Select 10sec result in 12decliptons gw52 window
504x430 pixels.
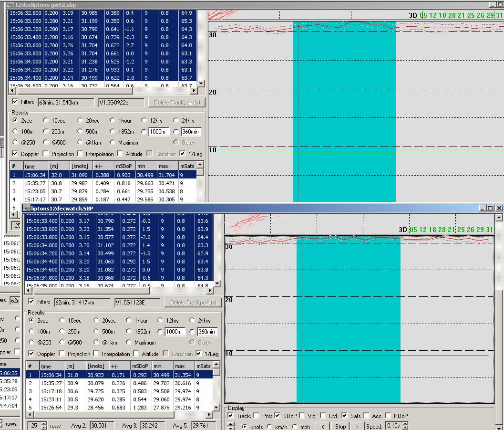[46, 121]
